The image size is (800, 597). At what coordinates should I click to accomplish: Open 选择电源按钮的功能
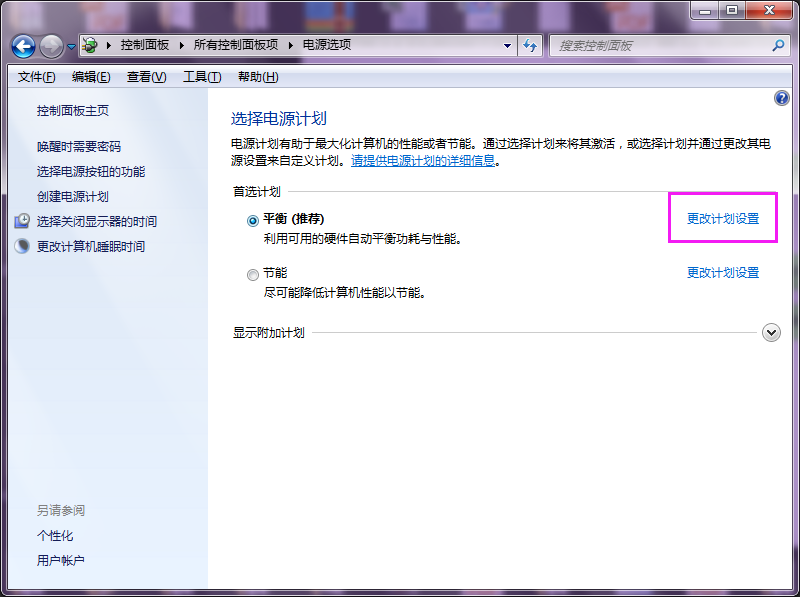pos(91,172)
